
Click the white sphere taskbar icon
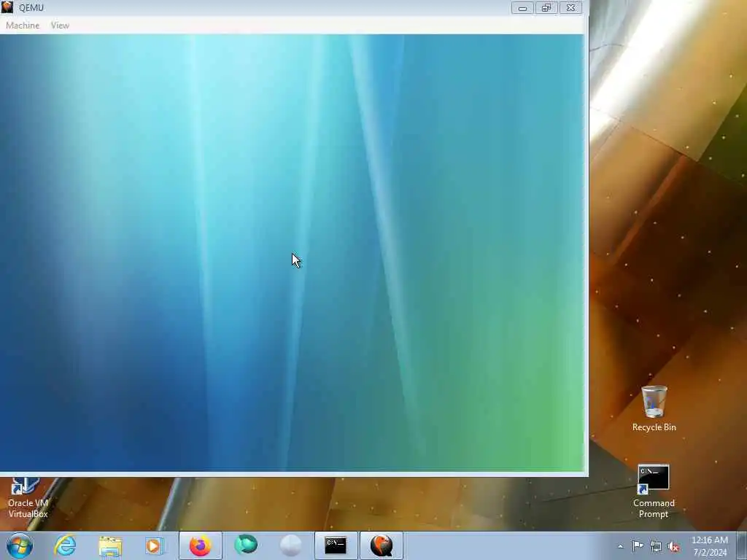290,545
